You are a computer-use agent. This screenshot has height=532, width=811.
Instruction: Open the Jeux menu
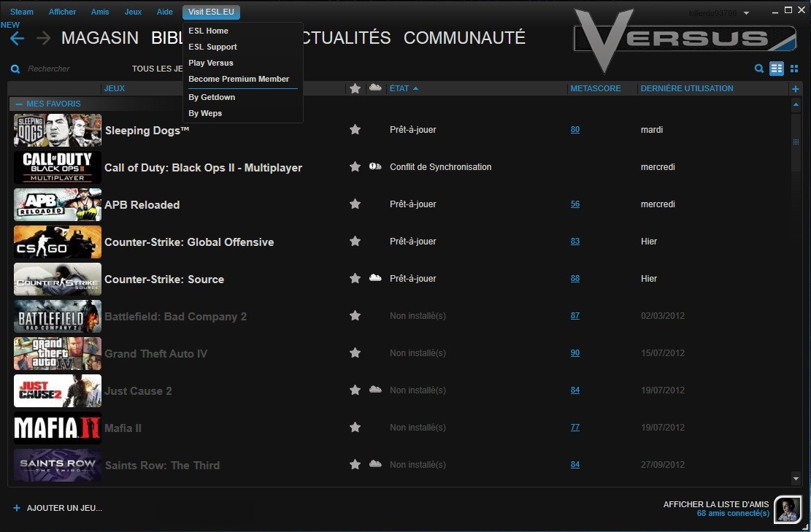click(133, 12)
